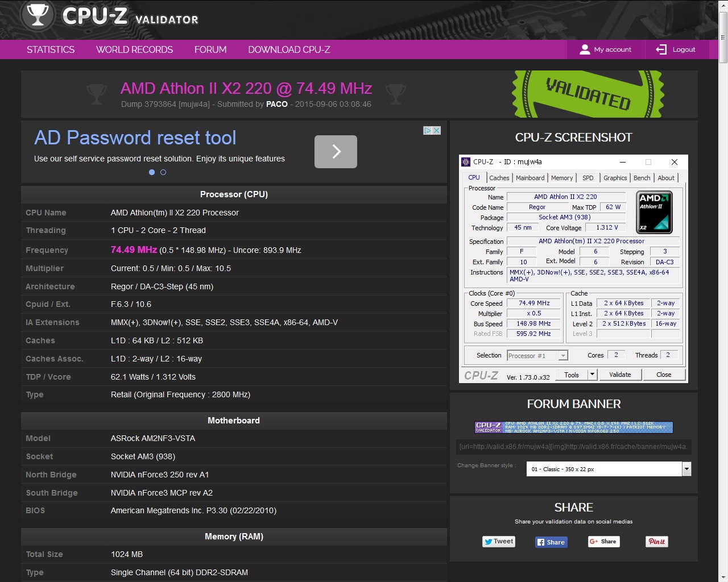The height and width of the screenshot is (582, 728).
Task: Go to the FORUM page
Action: point(210,49)
